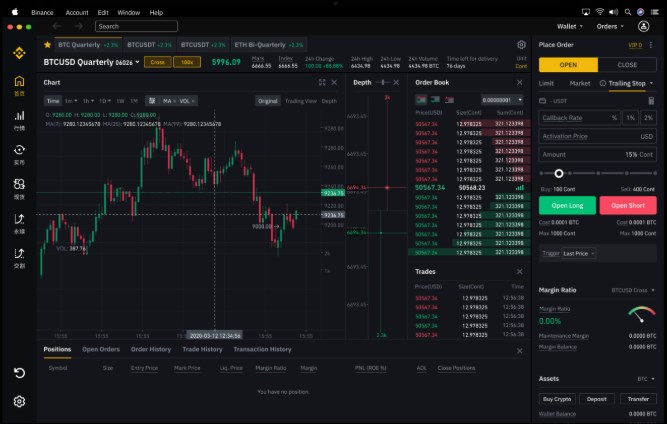Open chart settings gear above the Unit label
This screenshot has width=667, height=424.
click(521, 45)
